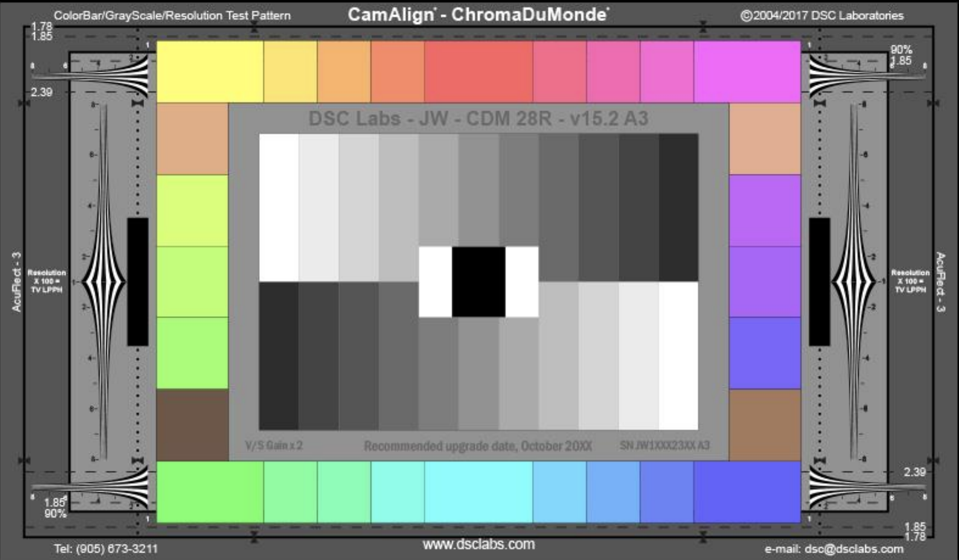Select white square left of the center black square
Image resolution: width=959 pixels, height=560 pixels.
click(x=436, y=282)
